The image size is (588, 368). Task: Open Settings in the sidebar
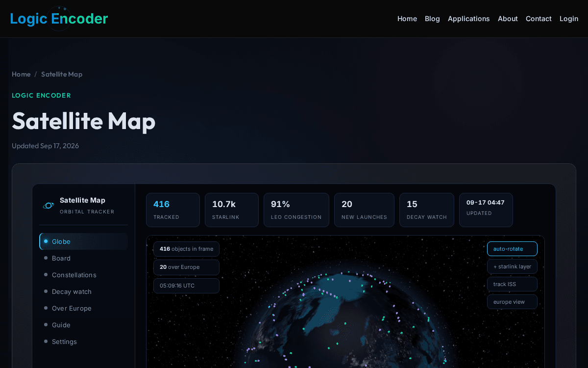[84, 342]
